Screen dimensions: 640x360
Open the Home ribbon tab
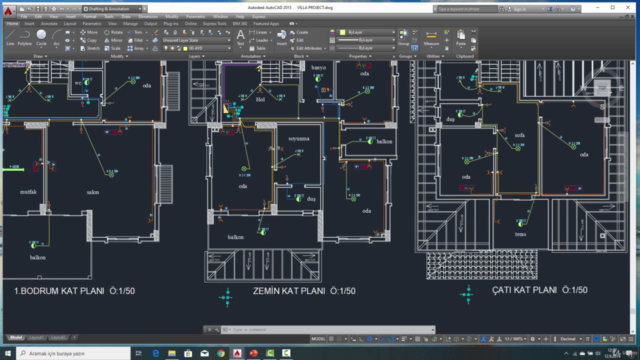[12, 24]
